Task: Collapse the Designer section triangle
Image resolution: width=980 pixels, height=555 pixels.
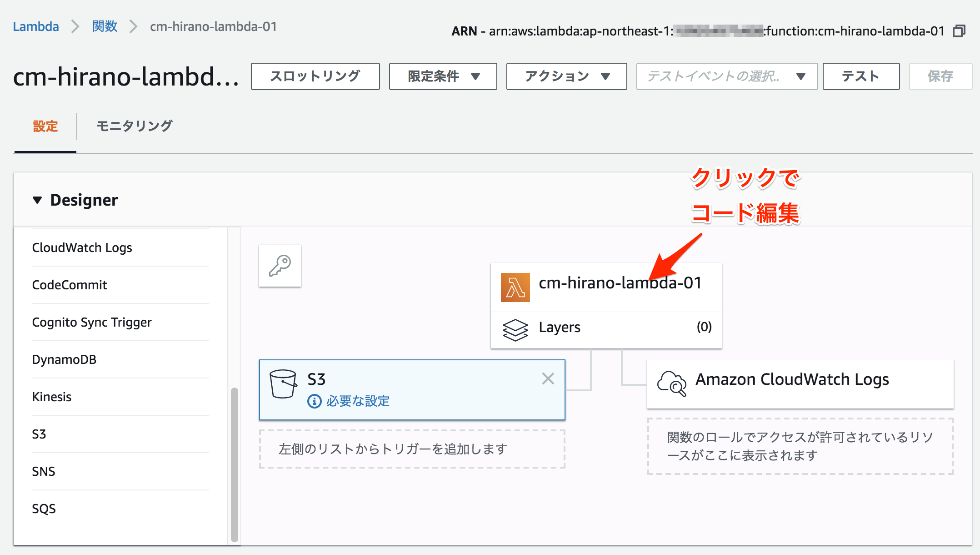Action: [37, 200]
